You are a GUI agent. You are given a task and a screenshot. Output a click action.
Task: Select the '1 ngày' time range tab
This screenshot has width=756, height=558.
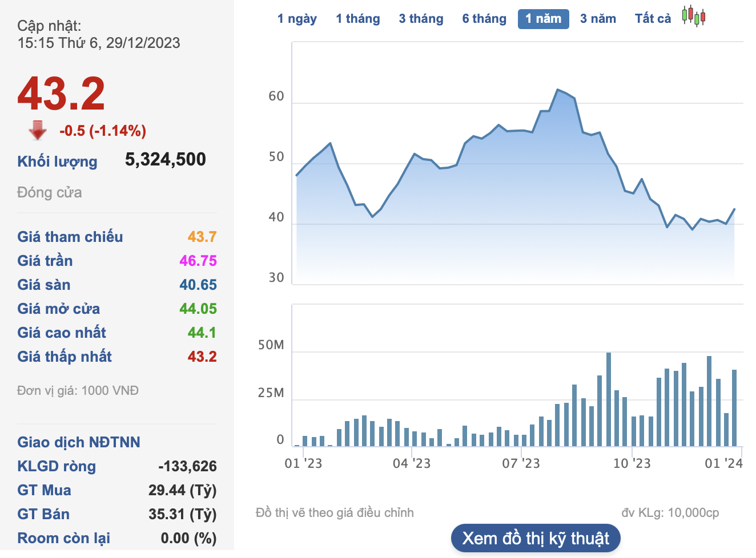[297, 19]
